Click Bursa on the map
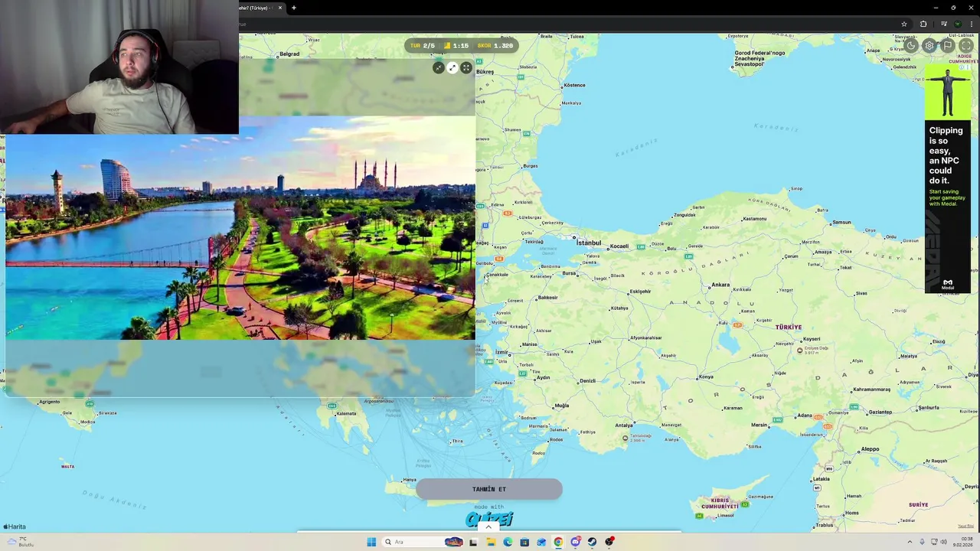The height and width of the screenshot is (551, 980). coord(568,273)
